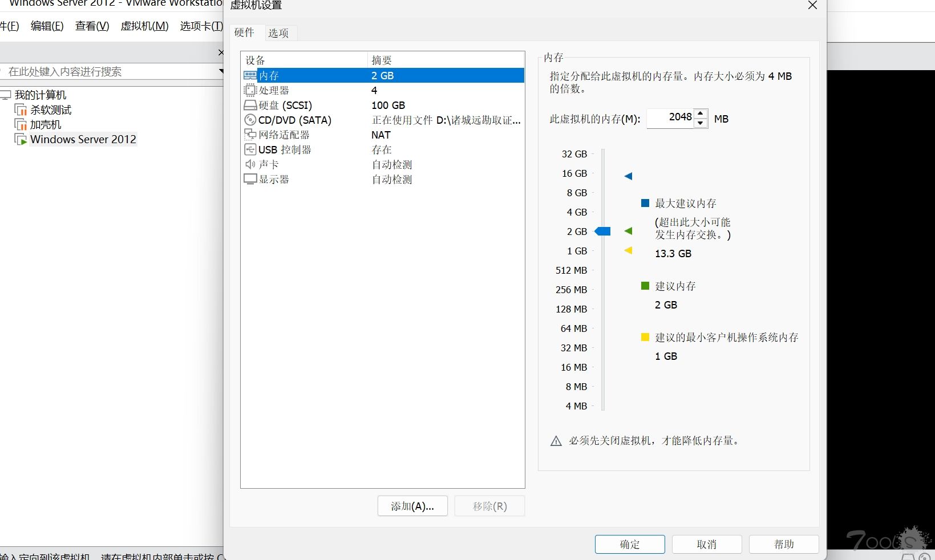Open the search box dropdown arrow

[x=220, y=71]
